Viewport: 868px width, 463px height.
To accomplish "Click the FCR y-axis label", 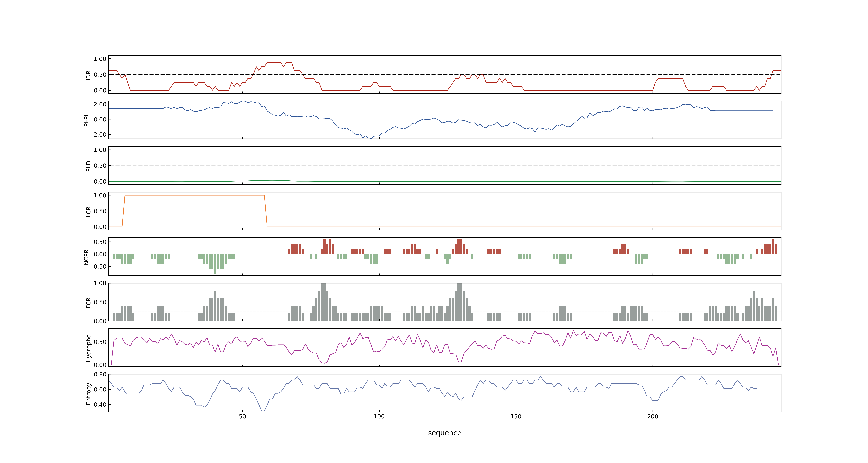I will pos(89,303).
